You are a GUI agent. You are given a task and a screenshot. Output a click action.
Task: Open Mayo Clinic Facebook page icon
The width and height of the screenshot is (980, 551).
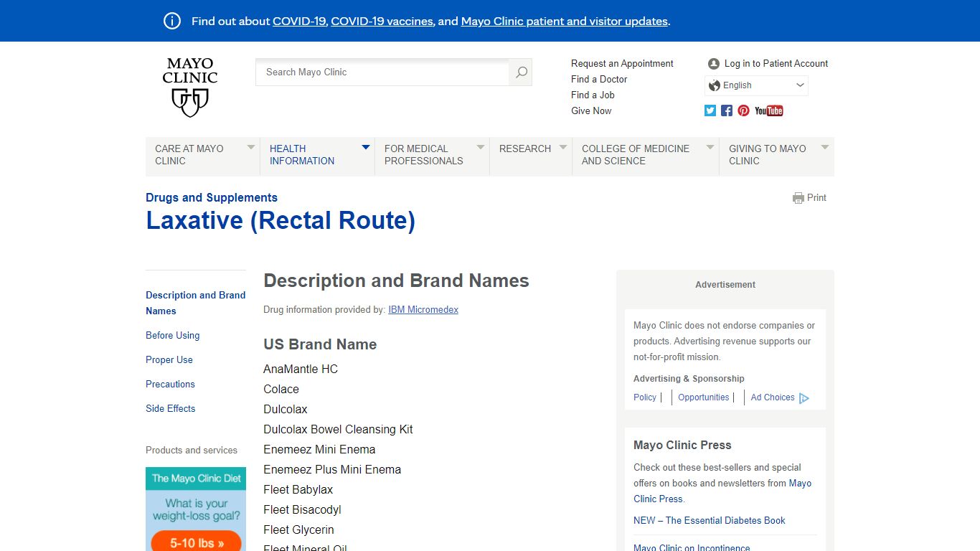[727, 110]
